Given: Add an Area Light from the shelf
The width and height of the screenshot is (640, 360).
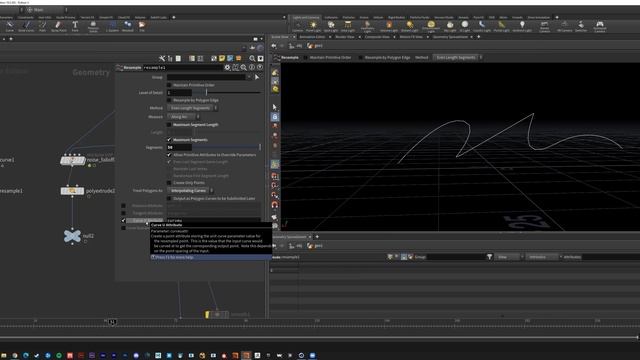Looking at the screenshot, I should pyautogui.click(x=348, y=27).
